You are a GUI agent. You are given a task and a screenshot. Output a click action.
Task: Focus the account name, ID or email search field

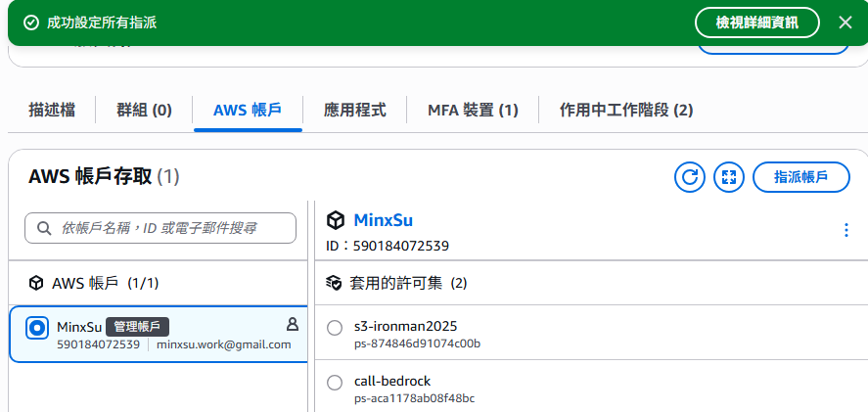(160, 228)
